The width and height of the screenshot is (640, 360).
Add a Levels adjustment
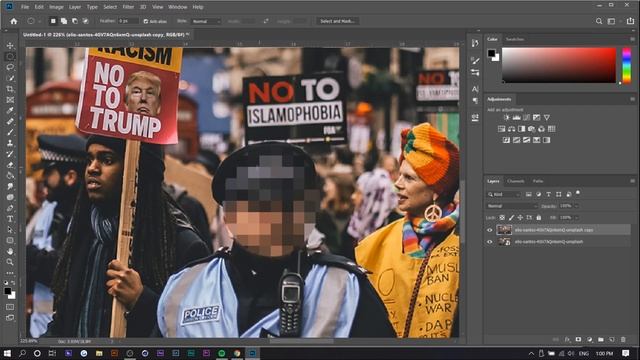[x=516, y=118]
